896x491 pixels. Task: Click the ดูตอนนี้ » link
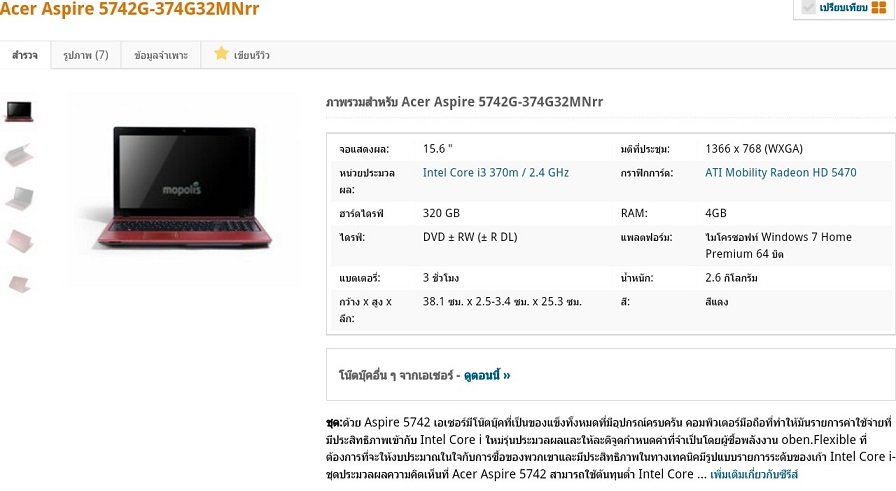(x=487, y=376)
